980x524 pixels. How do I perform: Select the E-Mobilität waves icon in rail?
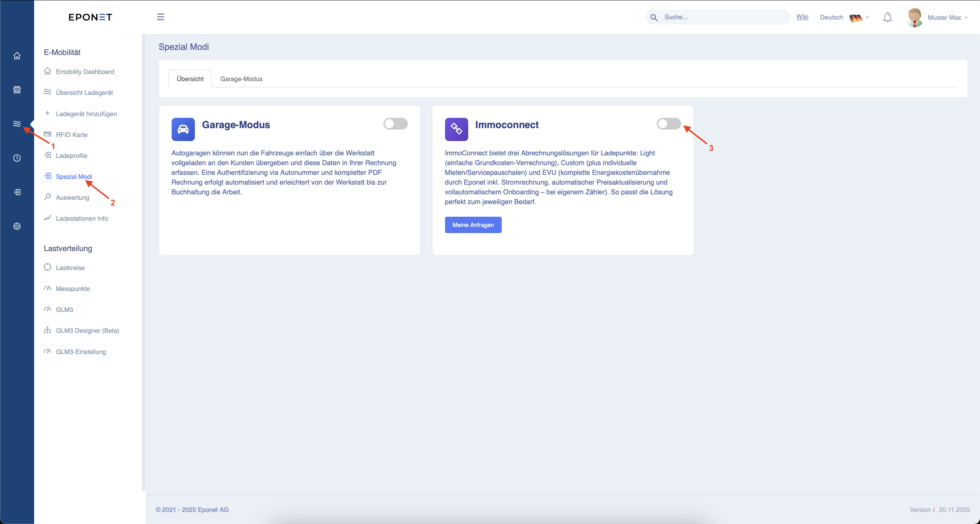click(x=17, y=124)
